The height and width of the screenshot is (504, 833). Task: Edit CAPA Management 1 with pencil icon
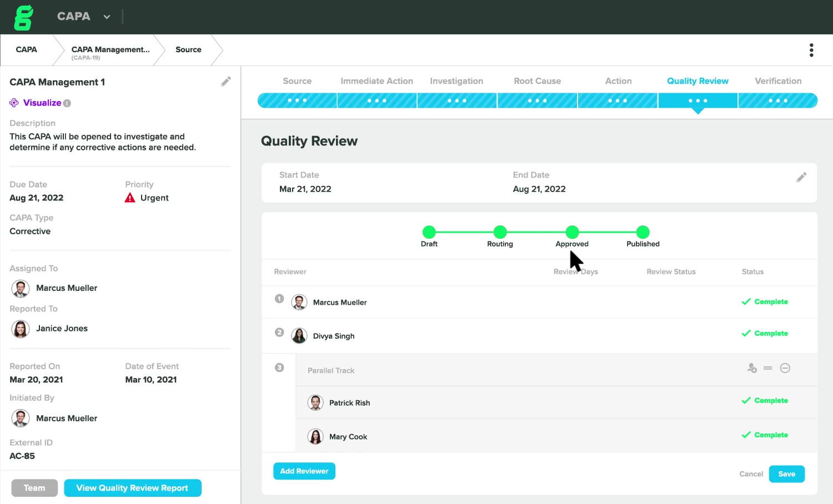pos(226,82)
